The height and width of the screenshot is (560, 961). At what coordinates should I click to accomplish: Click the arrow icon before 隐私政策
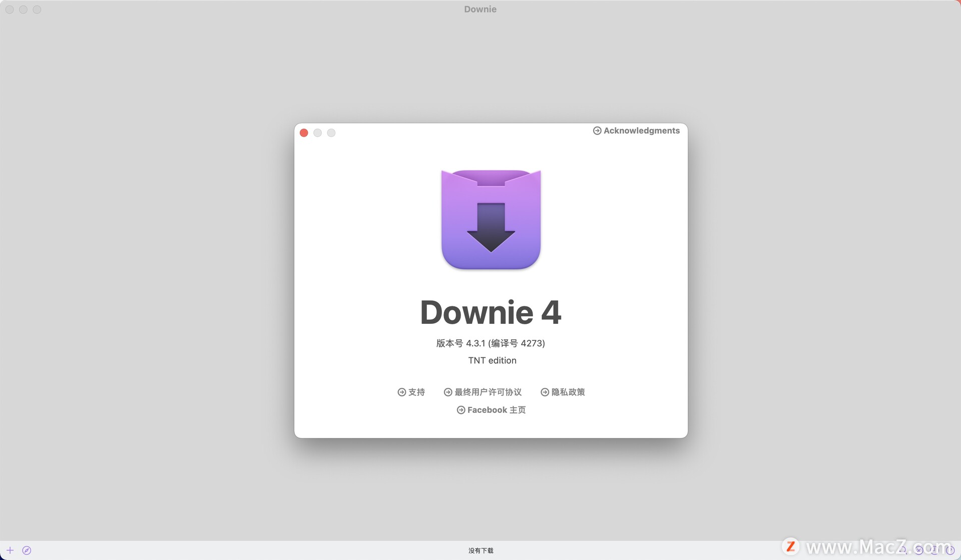tap(545, 392)
